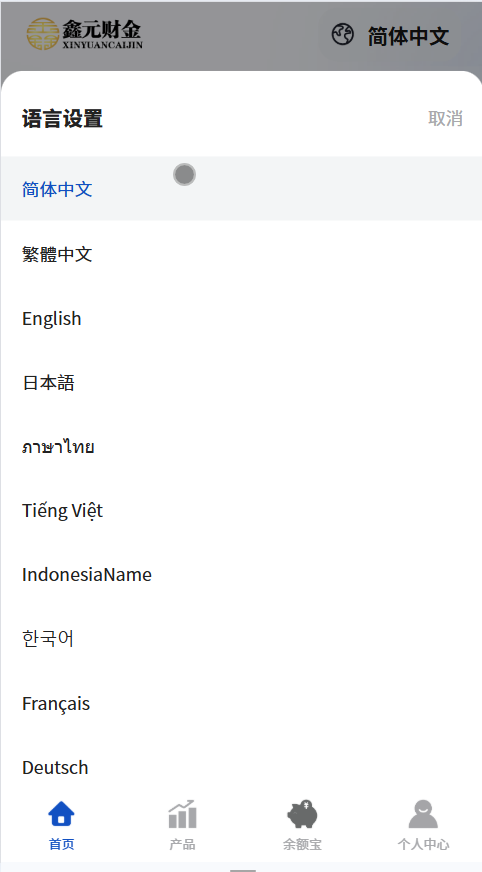Choose 한국어 language option
This screenshot has width=482, height=872.
click(241, 639)
